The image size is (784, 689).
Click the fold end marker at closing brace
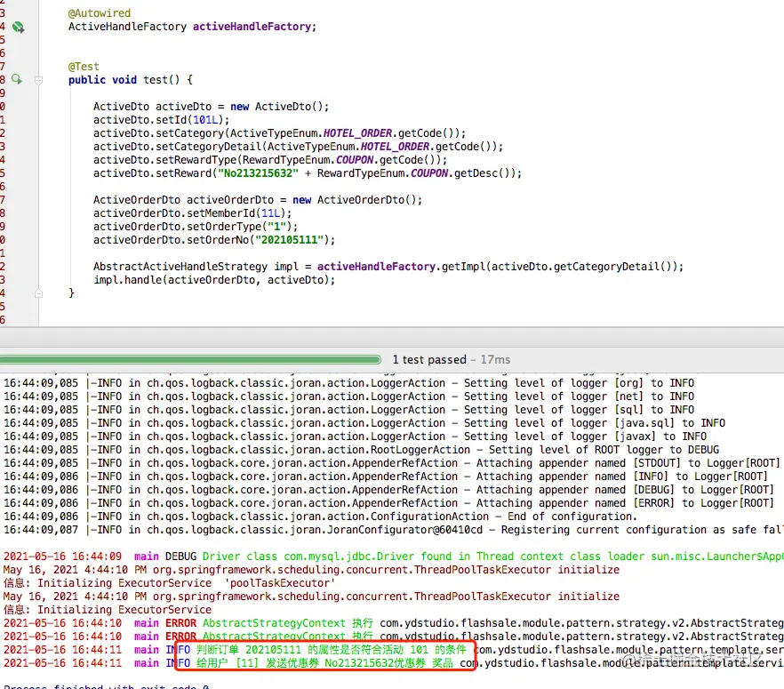click(38, 293)
